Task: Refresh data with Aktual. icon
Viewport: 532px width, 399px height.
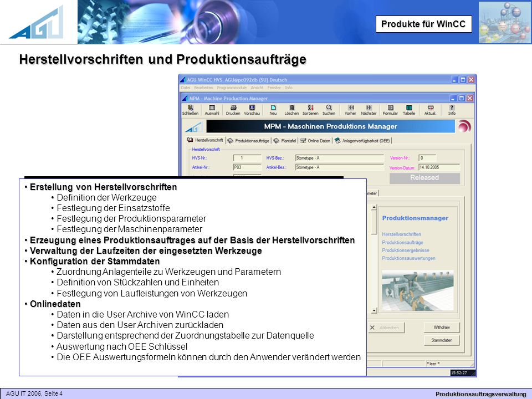Action: pos(430,110)
